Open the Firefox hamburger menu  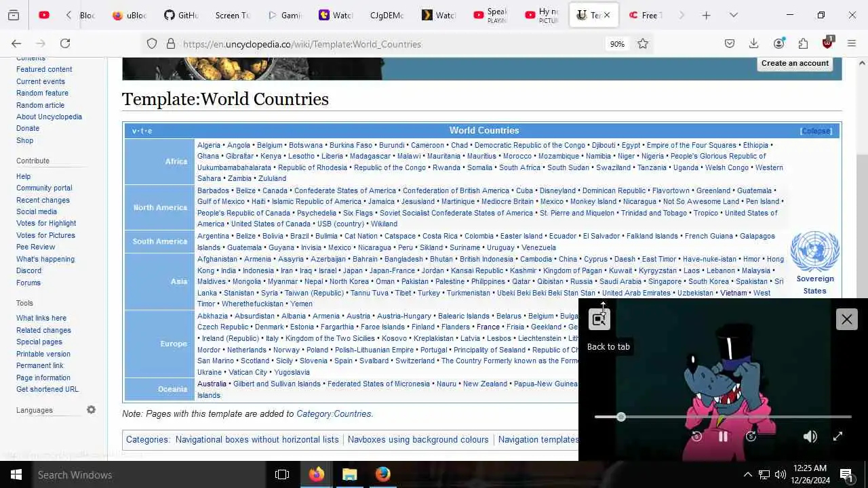tap(852, 43)
